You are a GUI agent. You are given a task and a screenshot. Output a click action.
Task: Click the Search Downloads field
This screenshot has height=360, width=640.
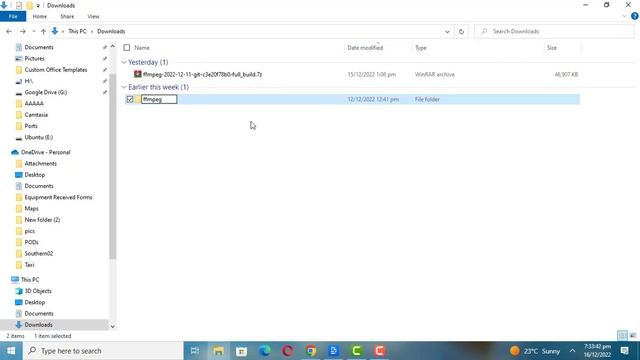pos(554,31)
